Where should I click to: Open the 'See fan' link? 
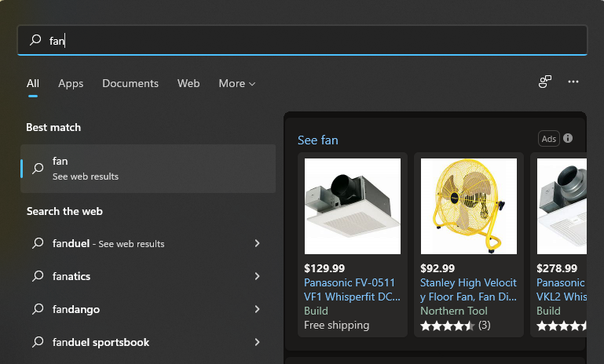click(318, 140)
